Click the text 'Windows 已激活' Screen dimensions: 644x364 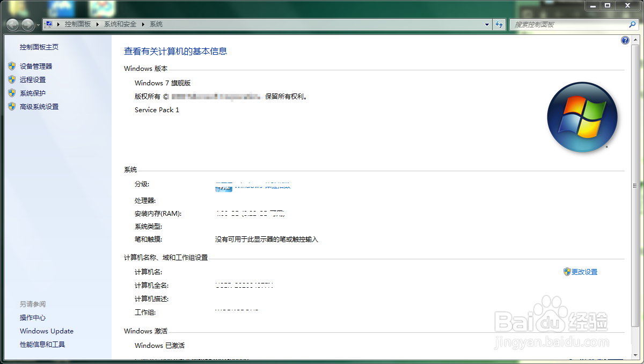(x=159, y=345)
